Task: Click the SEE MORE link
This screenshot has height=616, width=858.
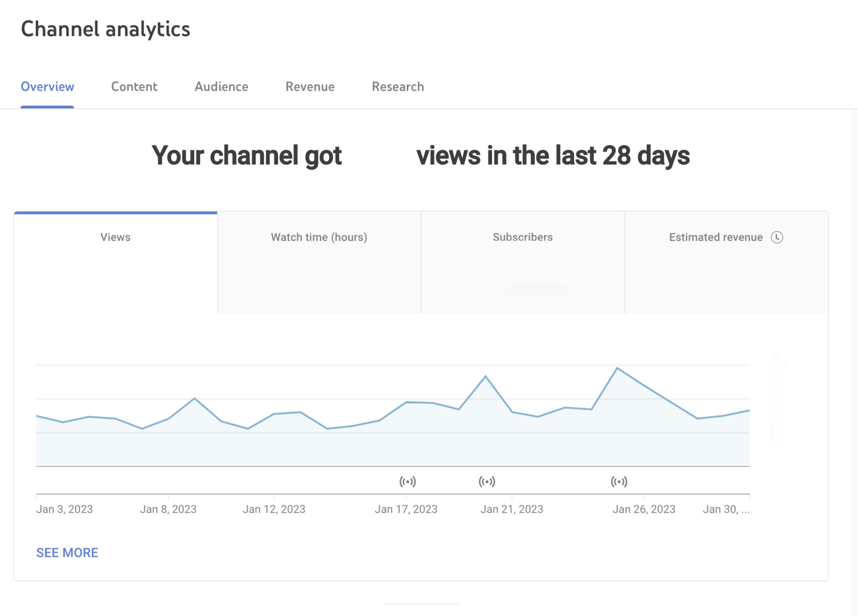Action: [67, 553]
